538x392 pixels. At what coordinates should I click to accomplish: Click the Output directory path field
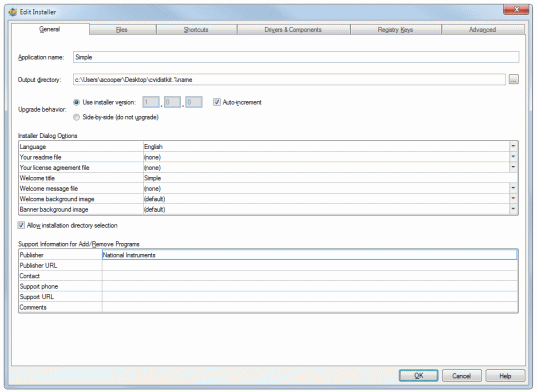(289, 80)
